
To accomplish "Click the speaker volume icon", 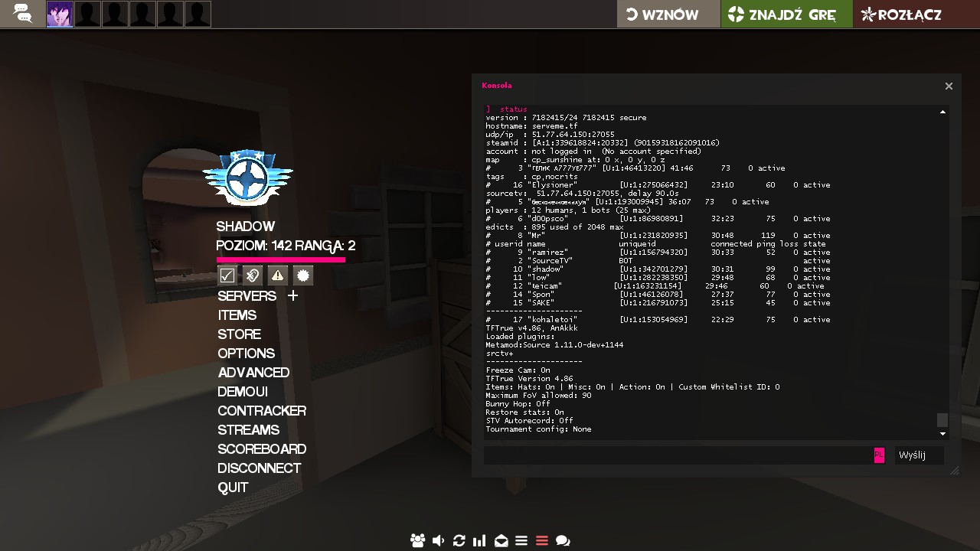I will coord(438,540).
